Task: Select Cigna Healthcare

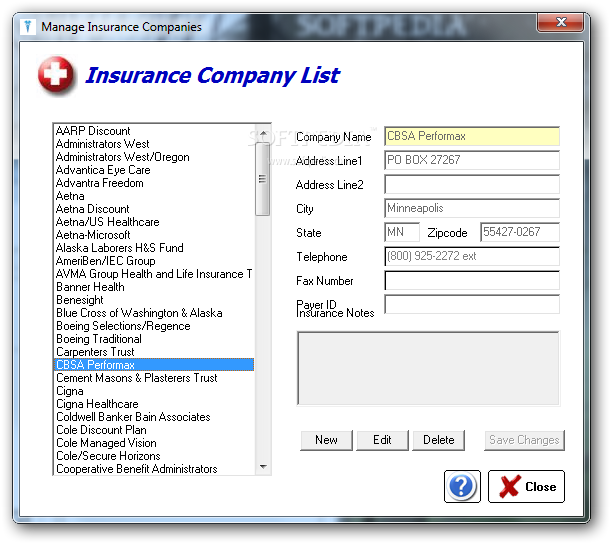Action: (154, 404)
